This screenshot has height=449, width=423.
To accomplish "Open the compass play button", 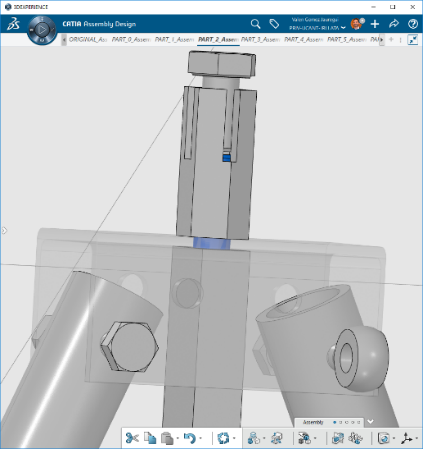I will [x=42, y=30].
